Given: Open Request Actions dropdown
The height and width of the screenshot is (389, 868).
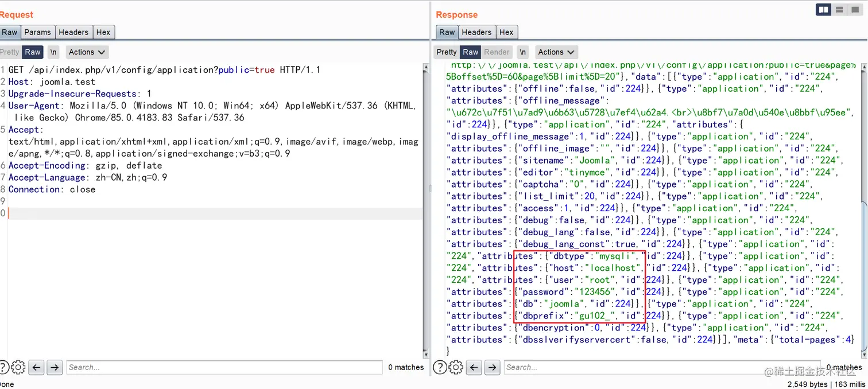Looking at the screenshot, I should (87, 52).
